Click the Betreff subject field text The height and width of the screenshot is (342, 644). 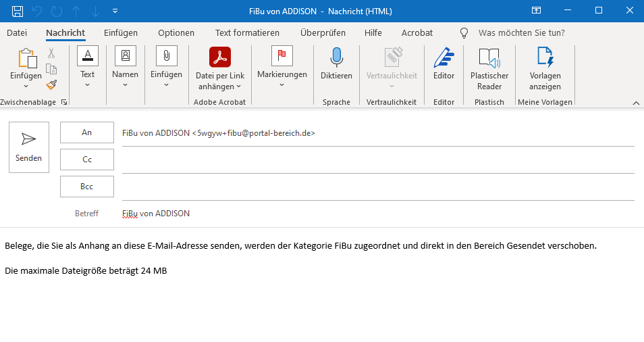(x=156, y=214)
